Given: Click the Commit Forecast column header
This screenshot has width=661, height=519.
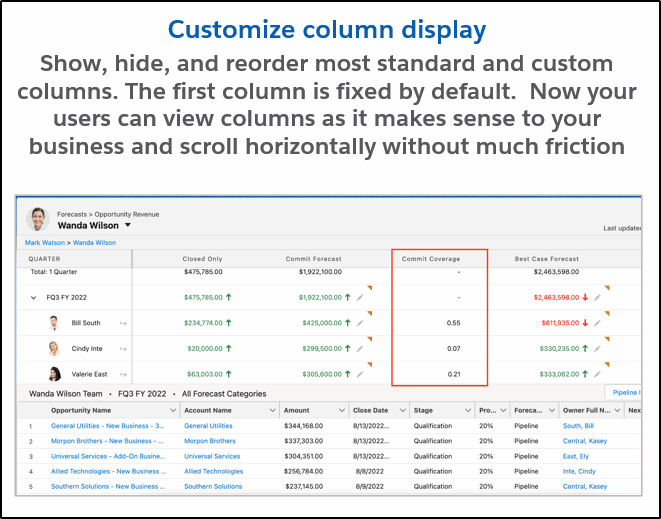Looking at the screenshot, I should point(314,259).
